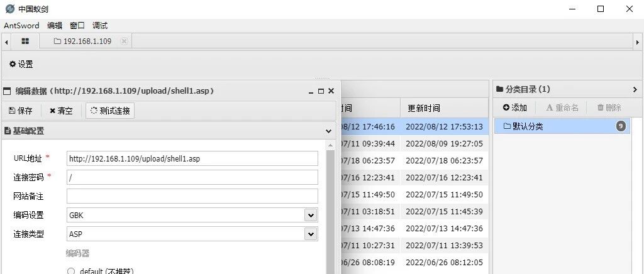Click the 分类目录 folder icon

(x=499, y=89)
